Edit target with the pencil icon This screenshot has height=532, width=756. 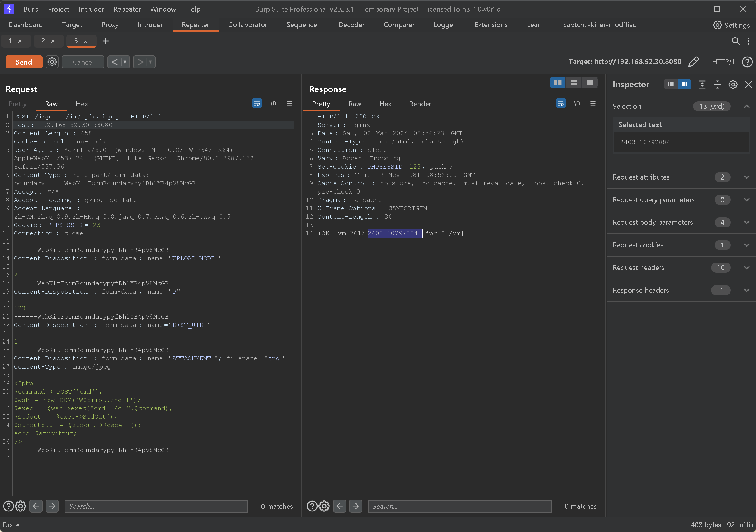pyautogui.click(x=693, y=62)
